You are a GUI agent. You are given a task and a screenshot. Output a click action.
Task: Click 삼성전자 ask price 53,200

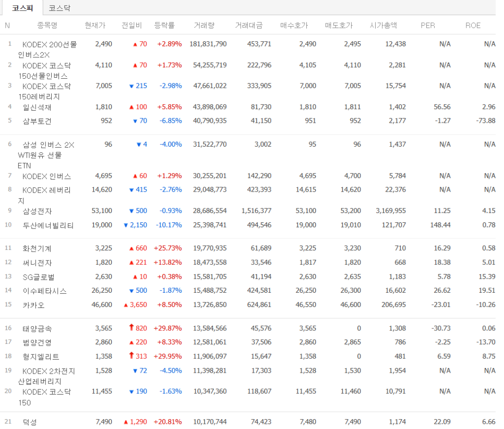click(351, 211)
